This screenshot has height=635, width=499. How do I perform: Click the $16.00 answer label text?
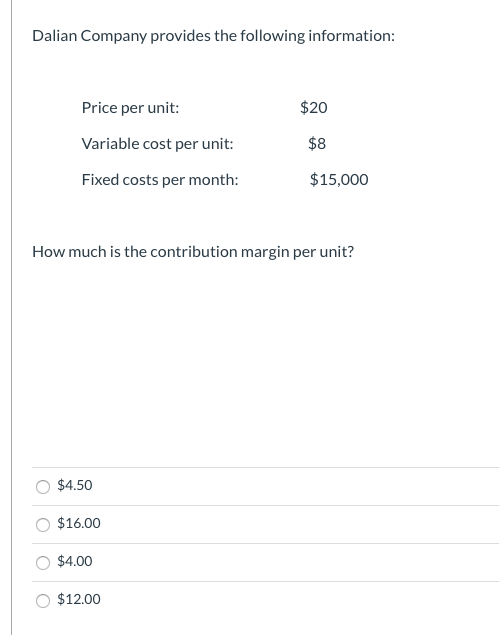[79, 523]
